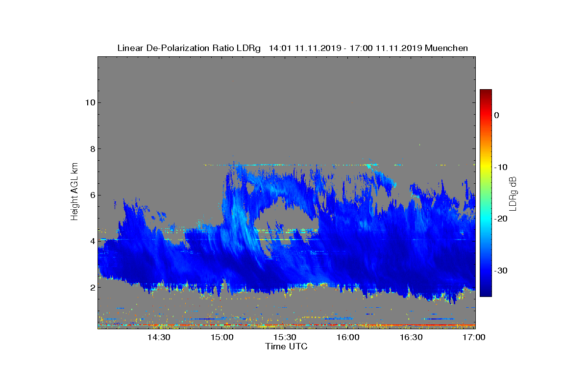
Task: Click the 15:30 time tick label
Action: tap(285, 337)
